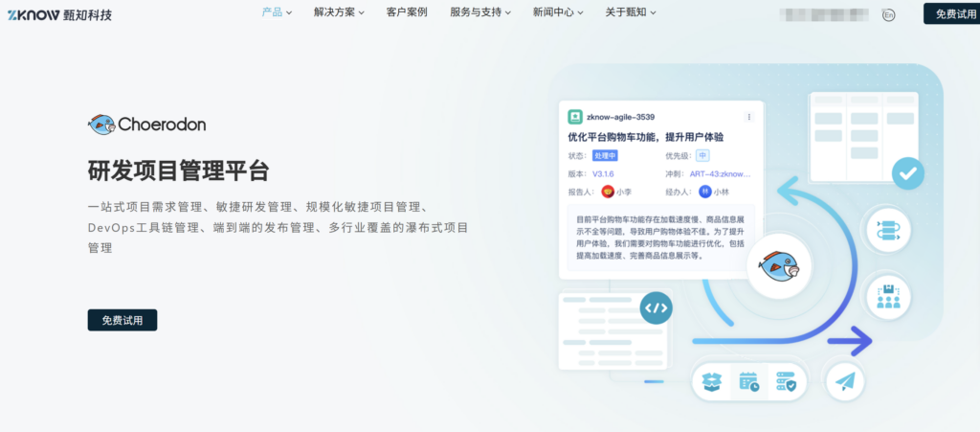Image resolution: width=980 pixels, height=432 pixels.
Task: Click the zknow-agile-3539 issue number
Action: [x=620, y=117]
